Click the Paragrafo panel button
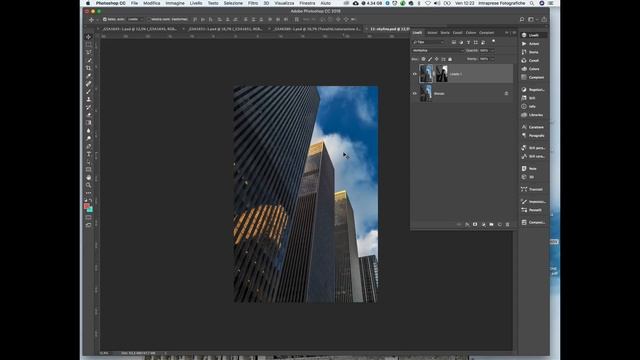This screenshot has height=360, width=640. (533, 136)
